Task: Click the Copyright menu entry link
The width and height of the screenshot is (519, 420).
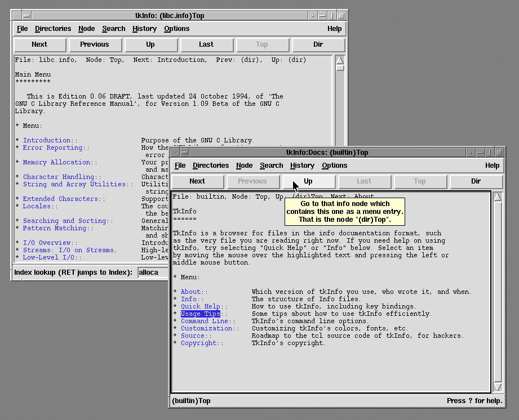Action: click(x=198, y=343)
